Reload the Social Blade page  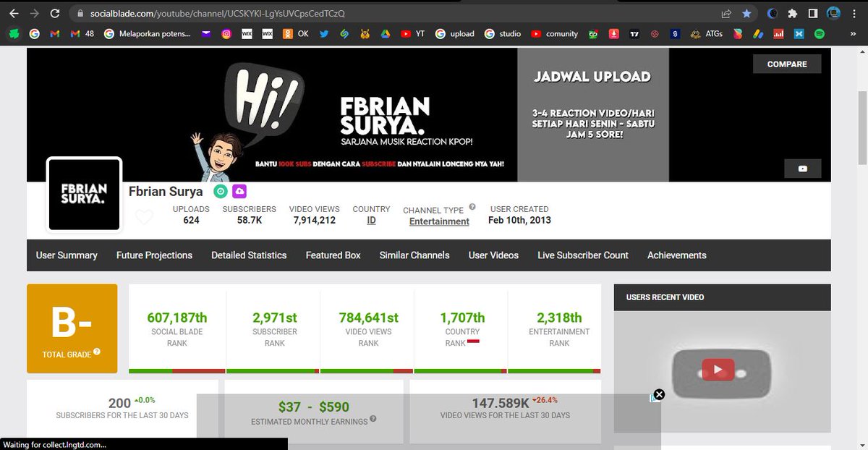tap(55, 13)
